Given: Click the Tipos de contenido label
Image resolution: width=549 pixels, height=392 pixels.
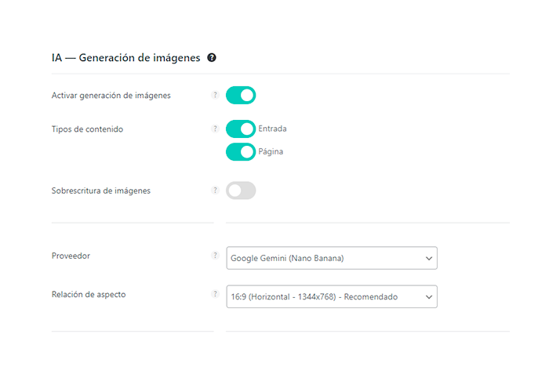Looking at the screenshot, I should [87, 129].
